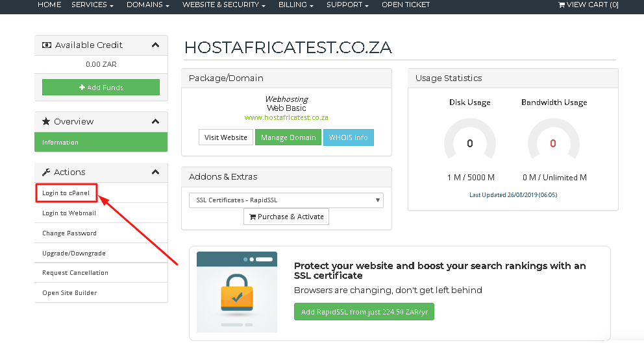This screenshot has width=644, height=343.
Task: Open the www.hostafricatest.co.za link
Action: point(286,118)
